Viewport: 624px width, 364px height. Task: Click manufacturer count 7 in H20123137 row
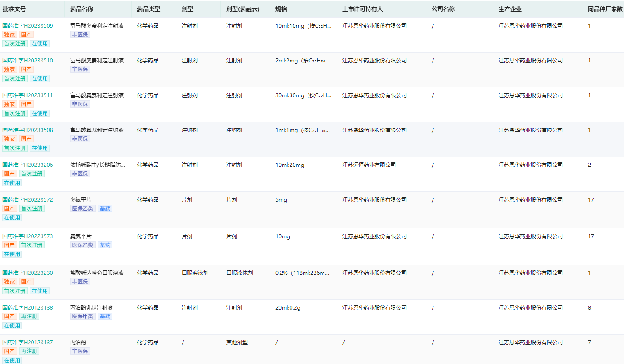coord(589,343)
